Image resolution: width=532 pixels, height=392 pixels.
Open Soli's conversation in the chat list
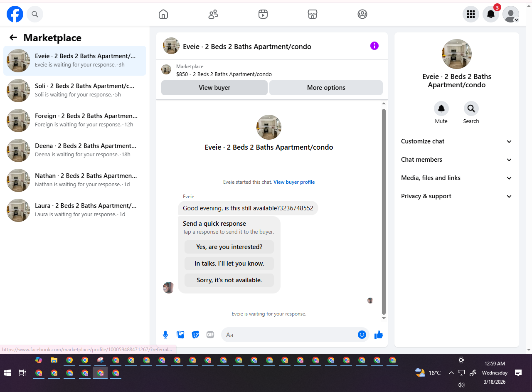pyautogui.click(x=75, y=91)
